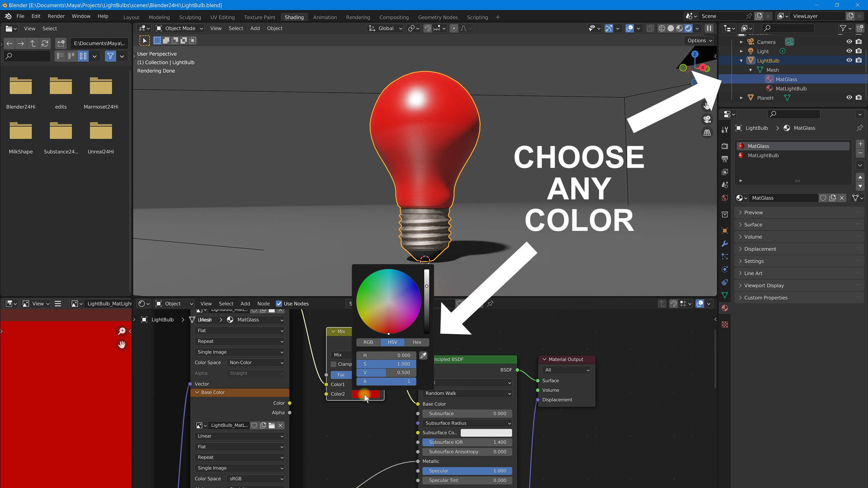Collapse the LightBulb tree item

(741, 61)
